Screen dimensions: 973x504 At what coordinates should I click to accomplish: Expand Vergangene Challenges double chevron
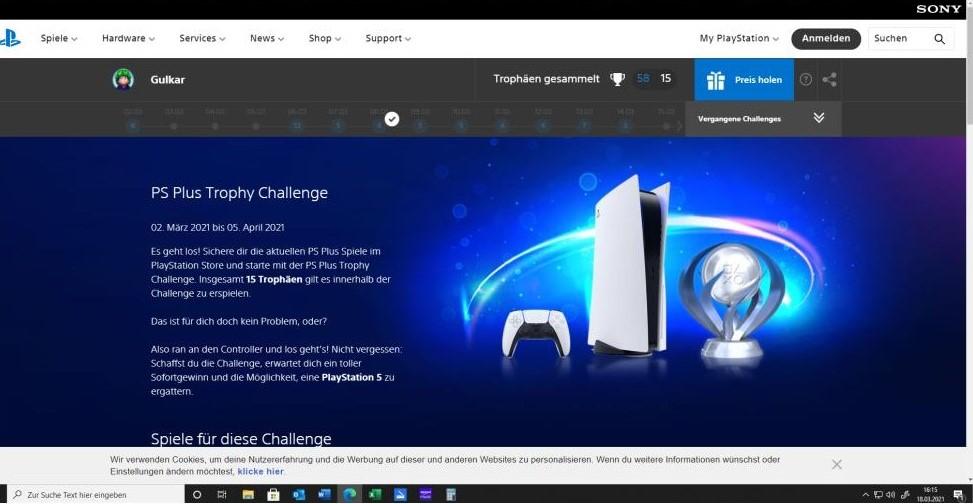click(x=818, y=118)
